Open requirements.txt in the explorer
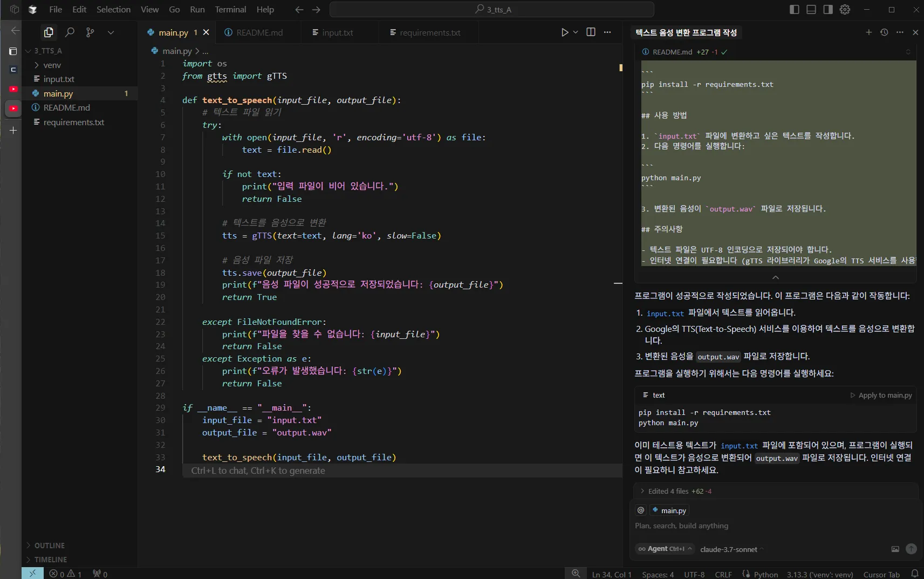This screenshot has height=579, width=924. [80, 122]
